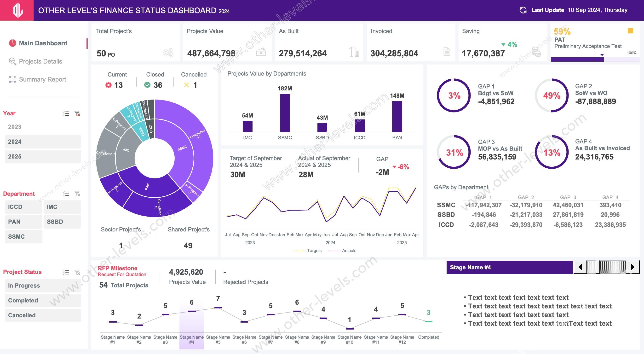
Task: Click the right arrow of the stage scrollbar
Action: click(633, 267)
